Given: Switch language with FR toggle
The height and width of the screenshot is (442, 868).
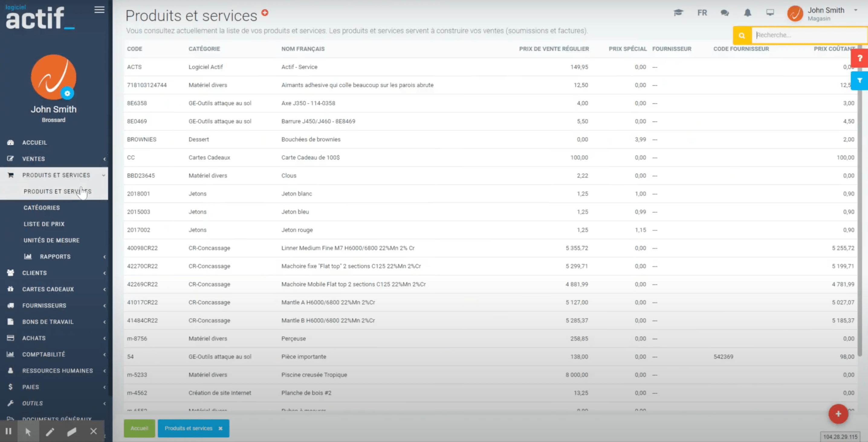Looking at the screenshot, I should coord(702,13).
